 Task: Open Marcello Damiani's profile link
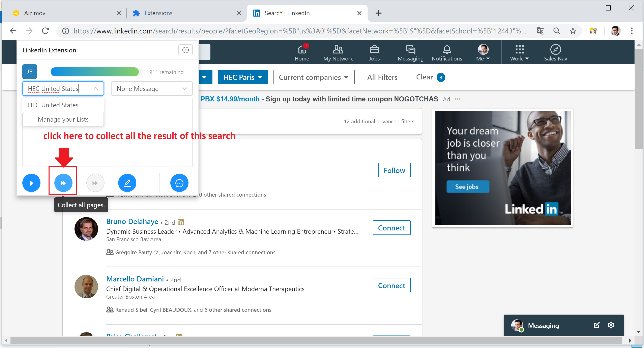click(x=135, y=279)
